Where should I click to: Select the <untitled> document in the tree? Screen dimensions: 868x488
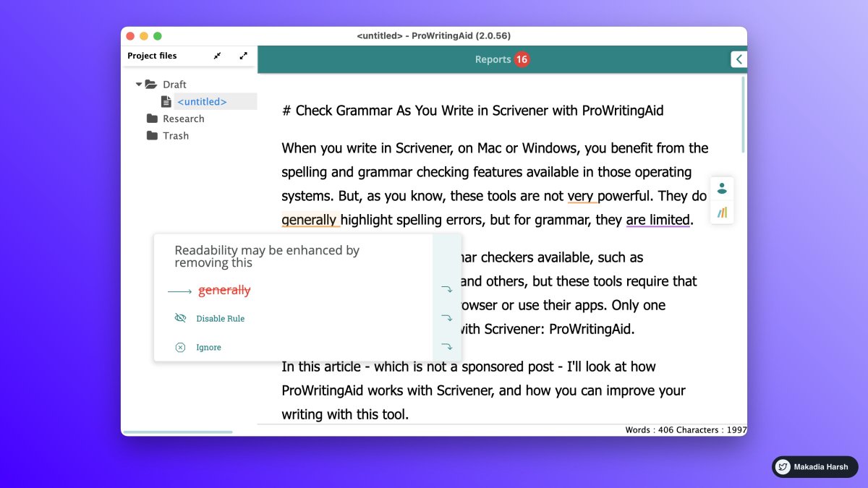[x=202, y=102]
